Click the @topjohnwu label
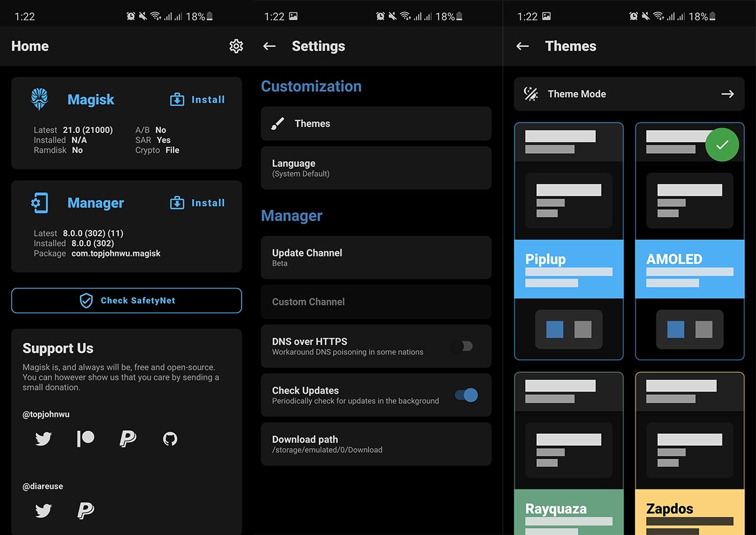 pos(46,414)
